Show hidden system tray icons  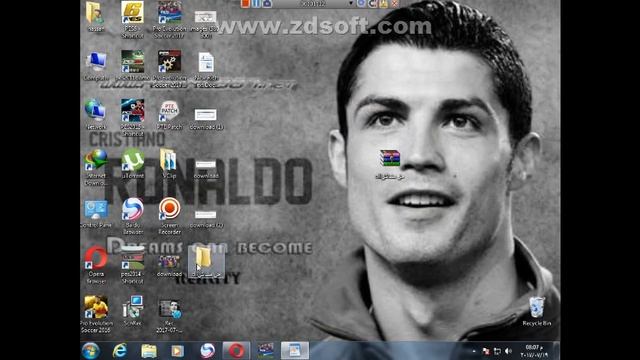point(474,351)
